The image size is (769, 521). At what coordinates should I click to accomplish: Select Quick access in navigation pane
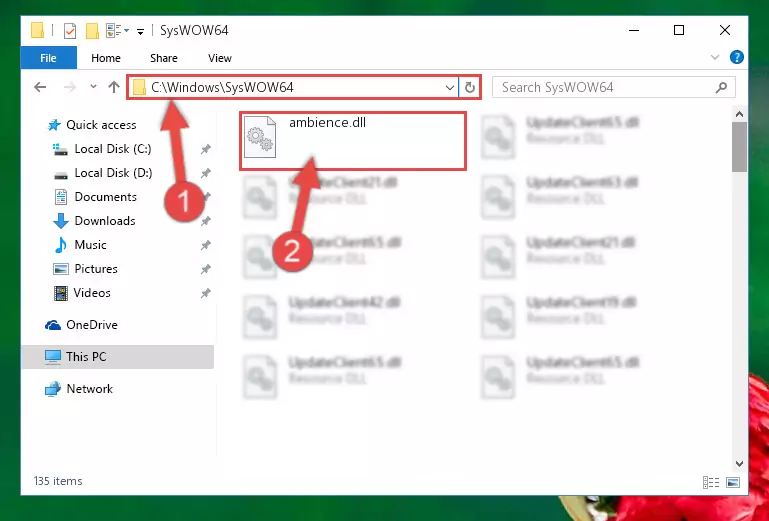click(x=101, y=125)
